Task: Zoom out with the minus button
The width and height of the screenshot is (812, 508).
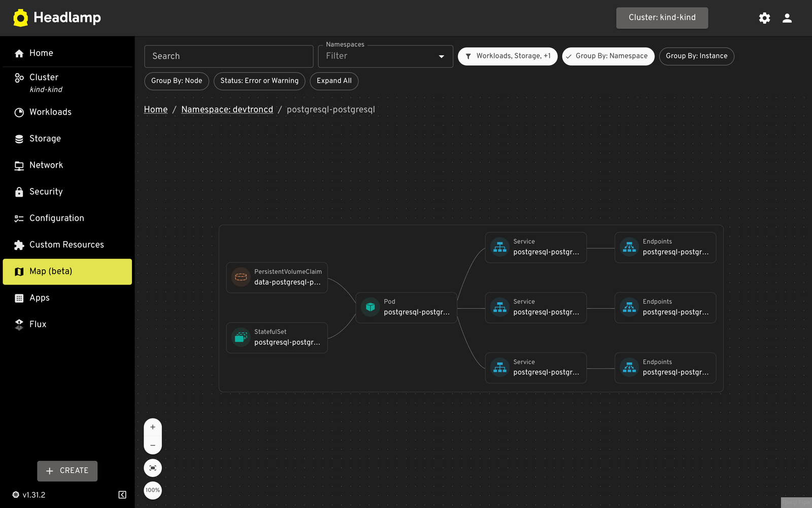Action: (153, 445)
